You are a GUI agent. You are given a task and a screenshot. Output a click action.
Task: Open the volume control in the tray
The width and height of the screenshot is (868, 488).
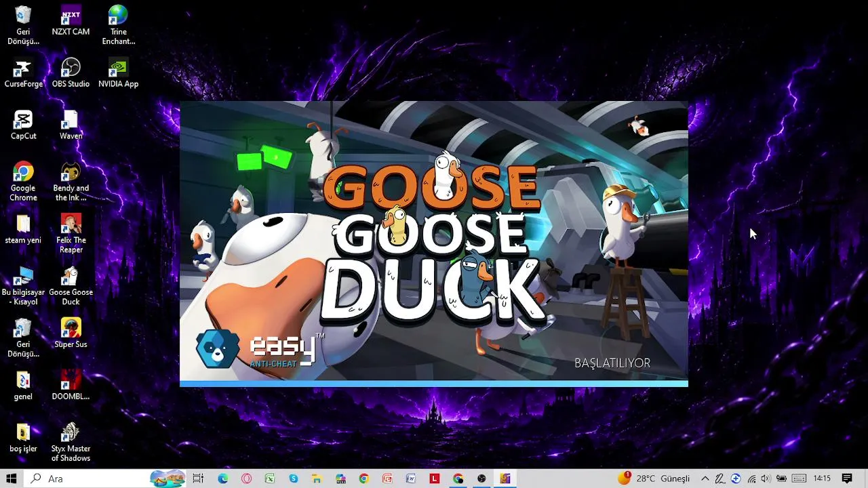(x=766, y=479)
